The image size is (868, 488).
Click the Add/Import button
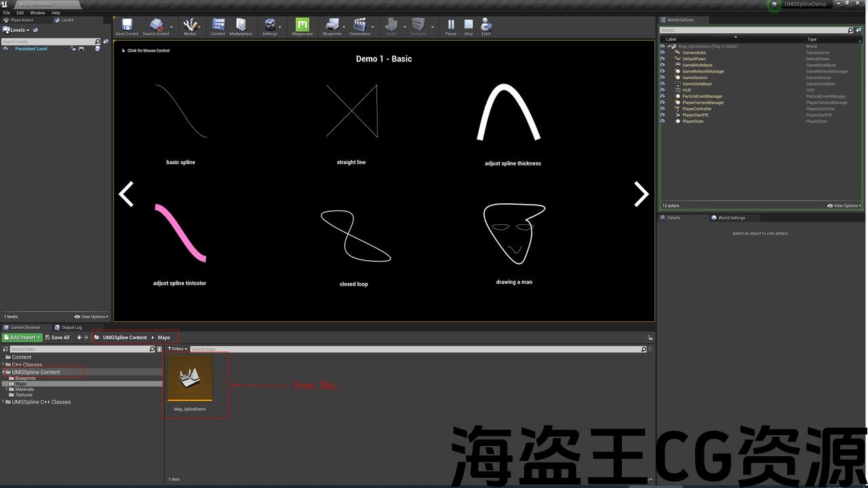[22, 338]
